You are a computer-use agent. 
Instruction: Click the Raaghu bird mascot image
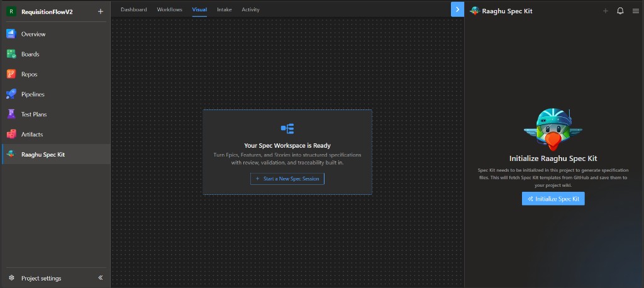click(x=553, y=129)
